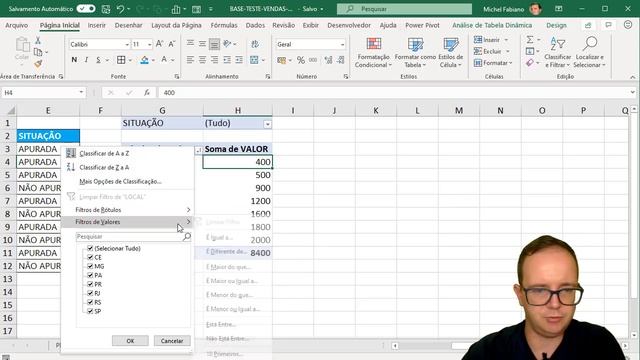The height and width of the screenshot is (360, 640).
Task: Uncheck the PA checkbox
Action: point(90,275)
